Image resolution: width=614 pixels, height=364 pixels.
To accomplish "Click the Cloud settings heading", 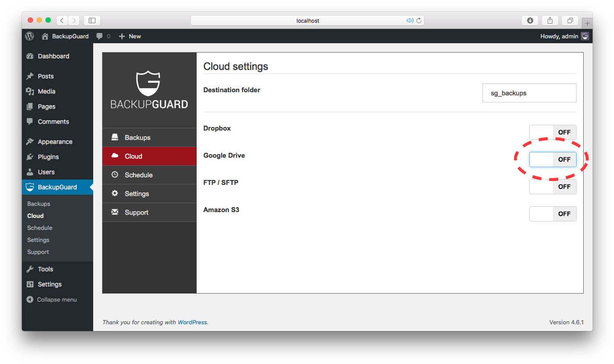I will (x=236, y=66).
